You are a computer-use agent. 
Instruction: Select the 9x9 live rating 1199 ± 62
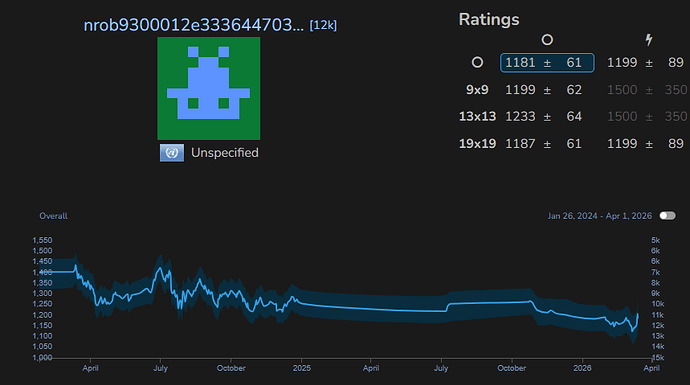pyautogui.click(x=543, y=90)
